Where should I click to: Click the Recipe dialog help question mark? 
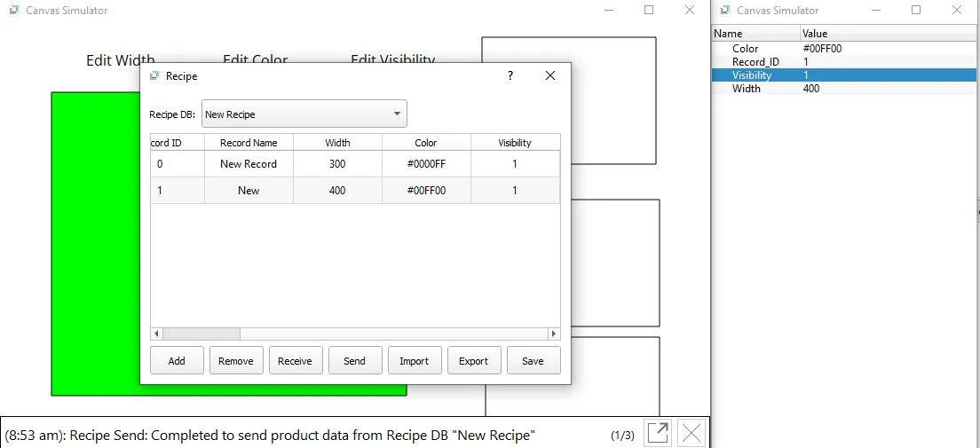tap(510, 76)
